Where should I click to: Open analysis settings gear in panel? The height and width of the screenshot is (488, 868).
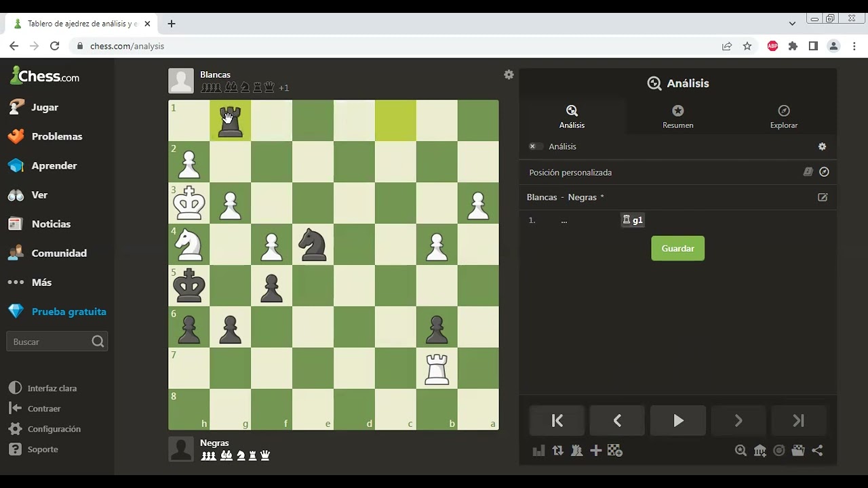822,146
